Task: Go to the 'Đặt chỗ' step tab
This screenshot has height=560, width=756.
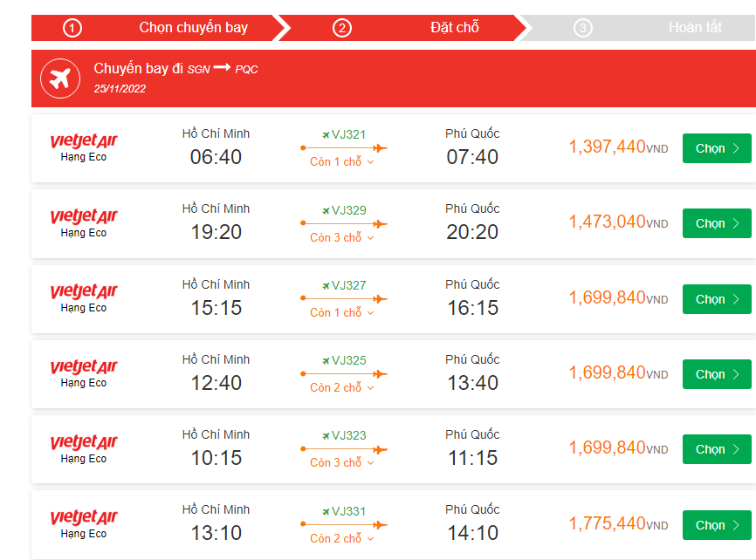Action: click(x=454, y=28)
